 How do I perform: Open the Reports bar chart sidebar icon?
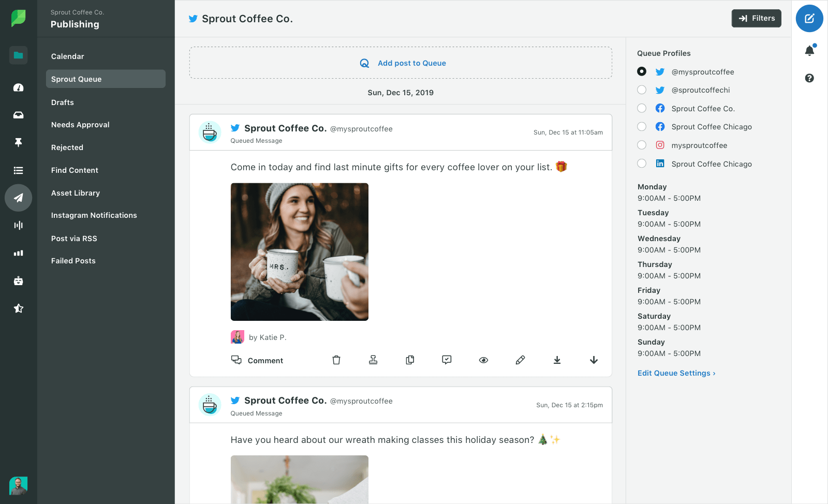tap(19, 253)
